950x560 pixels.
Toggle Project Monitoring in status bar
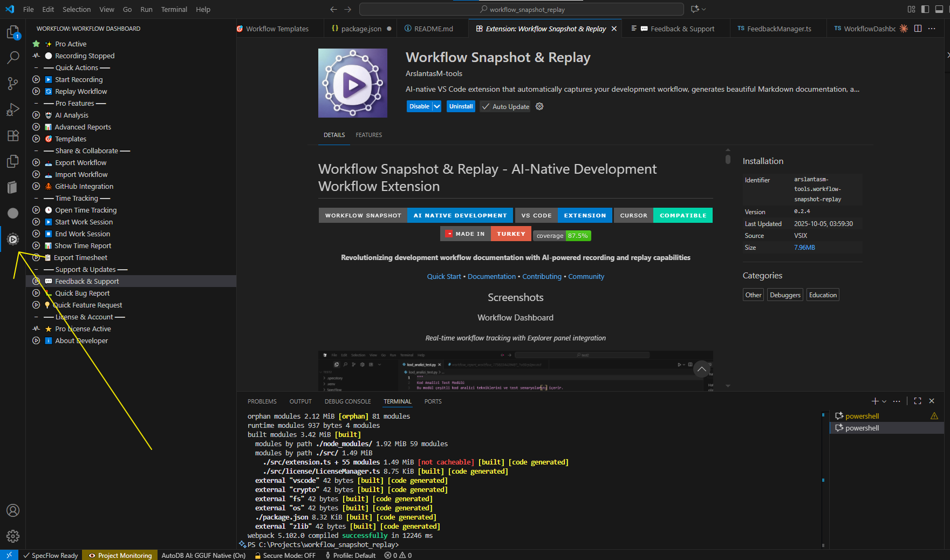tap(120, 555)
